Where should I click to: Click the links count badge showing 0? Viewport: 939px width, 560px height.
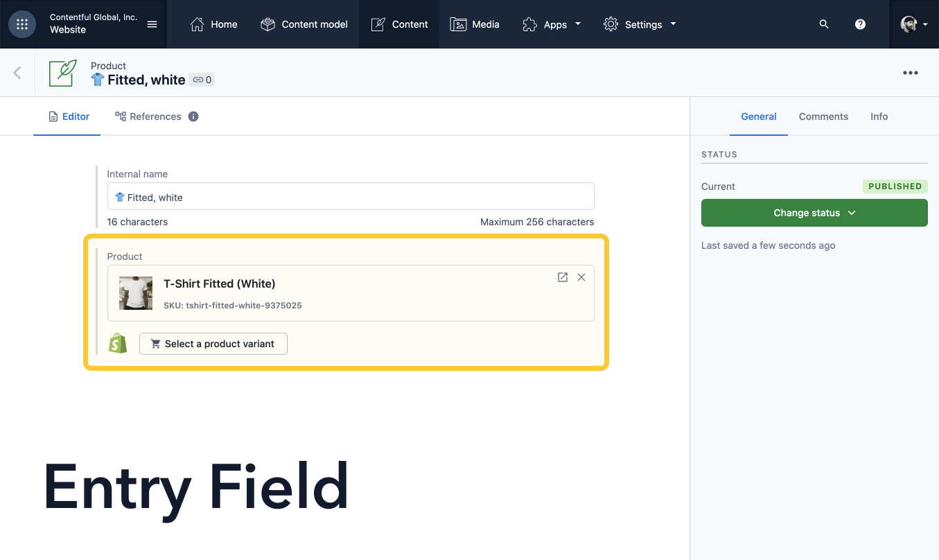(x=202, y=80)
